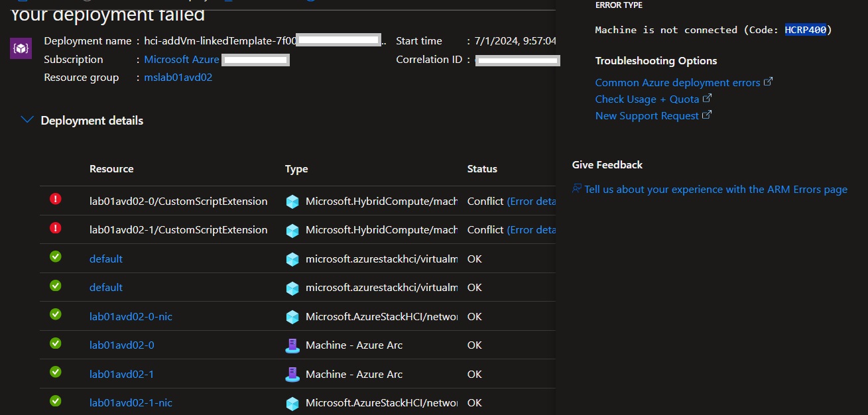This screenshot has height=415, width=868.
Task: Open Check Usage + Quota link
Action: [647, 99]
